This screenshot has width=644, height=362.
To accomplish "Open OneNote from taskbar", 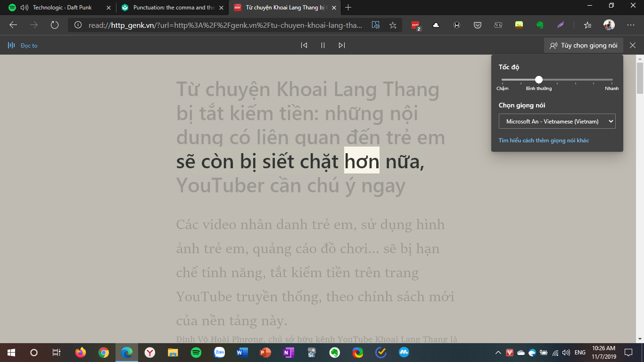I will tap(289, 353).
